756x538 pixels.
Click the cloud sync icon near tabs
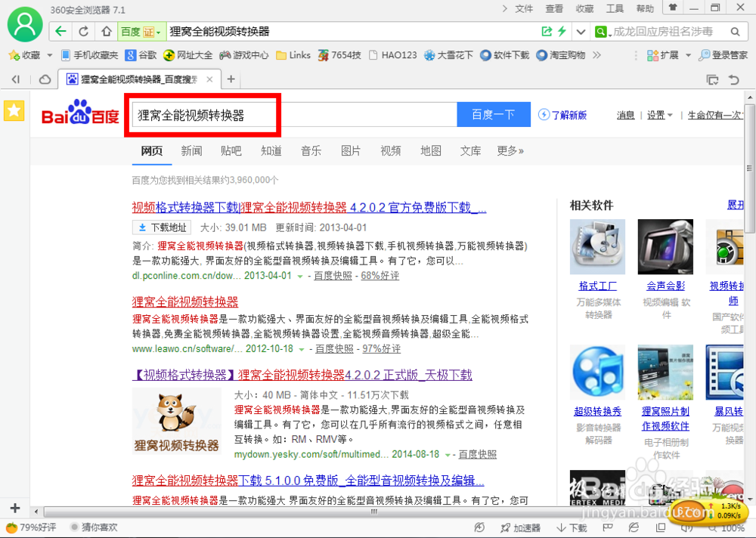tap(45, 79)
